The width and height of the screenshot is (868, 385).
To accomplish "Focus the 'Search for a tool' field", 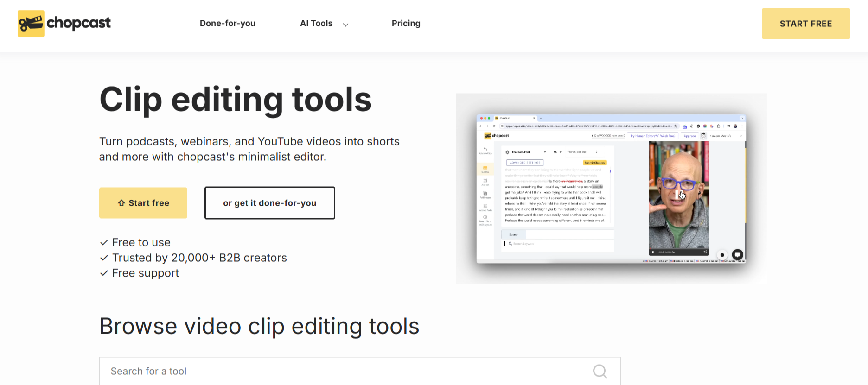I will [x=360, y=371].
